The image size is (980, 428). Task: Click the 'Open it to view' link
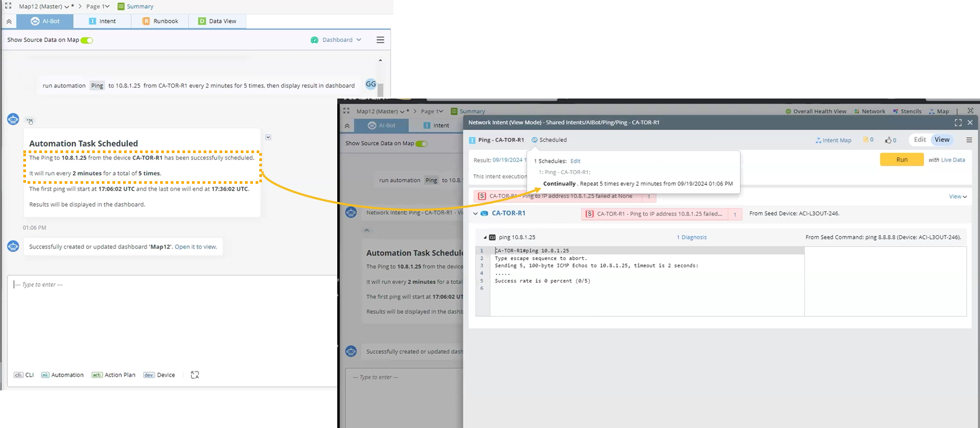196,247
